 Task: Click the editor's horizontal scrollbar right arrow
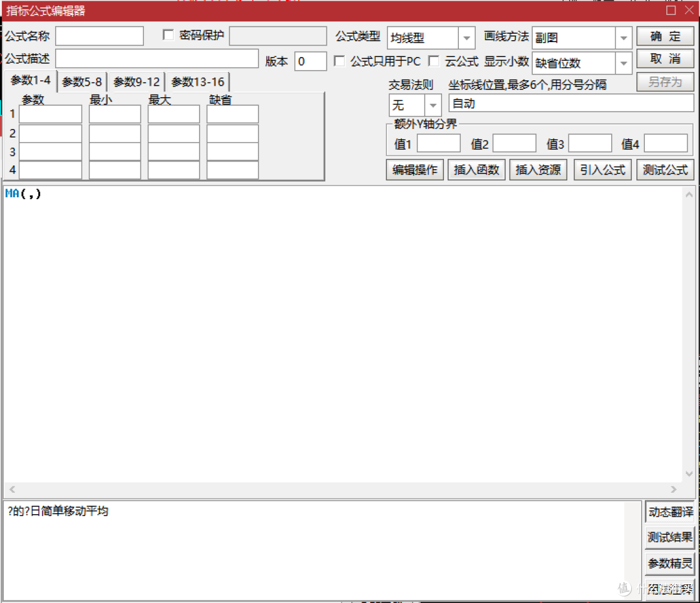coord(673,490)
